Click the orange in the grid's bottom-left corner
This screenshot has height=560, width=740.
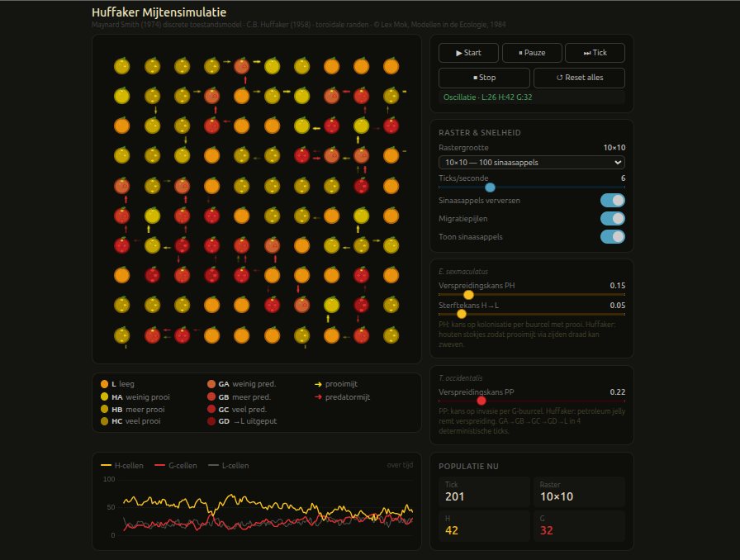[x=122, y=335]
